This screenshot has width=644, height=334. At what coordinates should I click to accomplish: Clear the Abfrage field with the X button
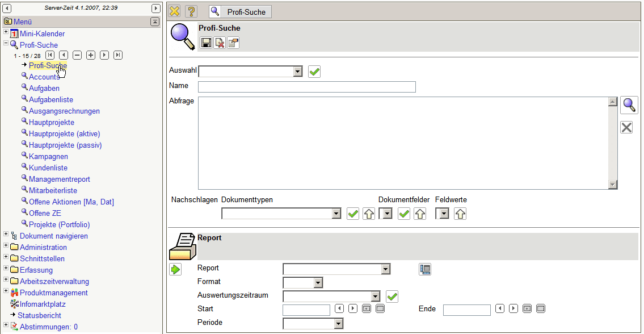coord(626,127)
